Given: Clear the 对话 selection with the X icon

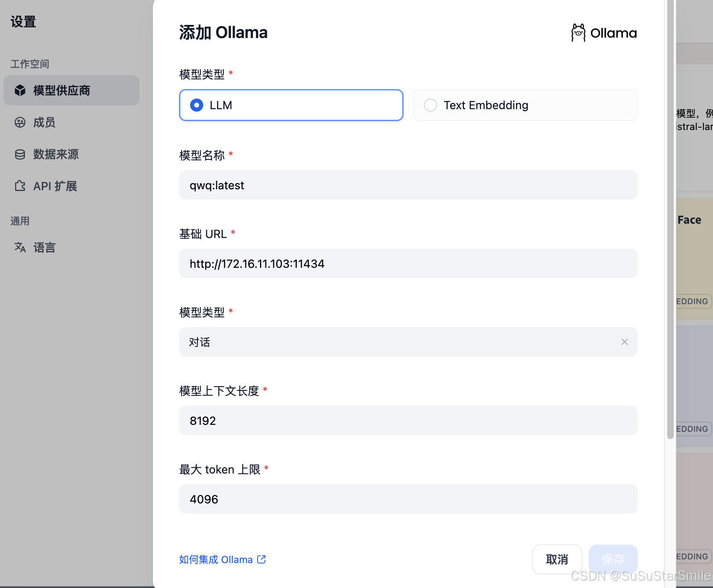Looking at the screenshot, I should (x=624, y=342).
